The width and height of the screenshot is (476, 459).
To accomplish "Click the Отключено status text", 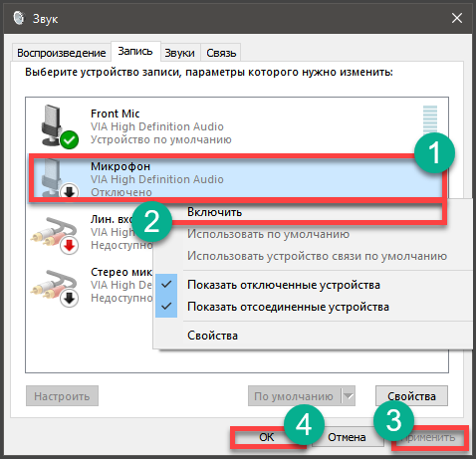I will [x=121, y=192].
